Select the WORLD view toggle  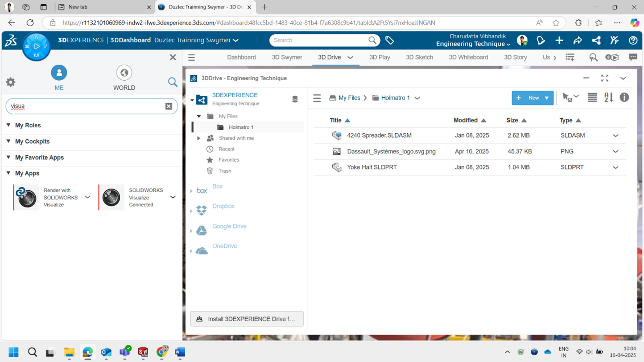[x=124, y=77]
